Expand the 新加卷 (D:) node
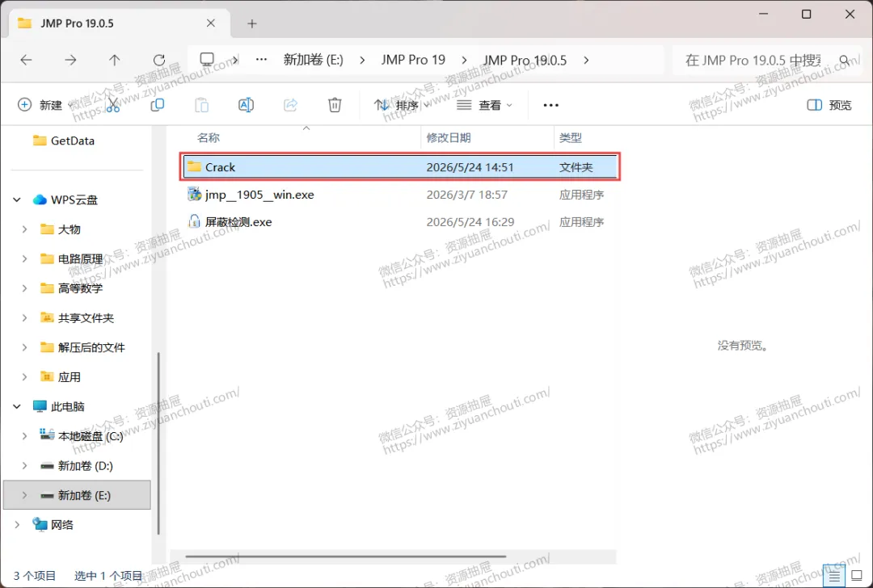The width and height of the screenshot is (873, 588). [x=24, y=465]
